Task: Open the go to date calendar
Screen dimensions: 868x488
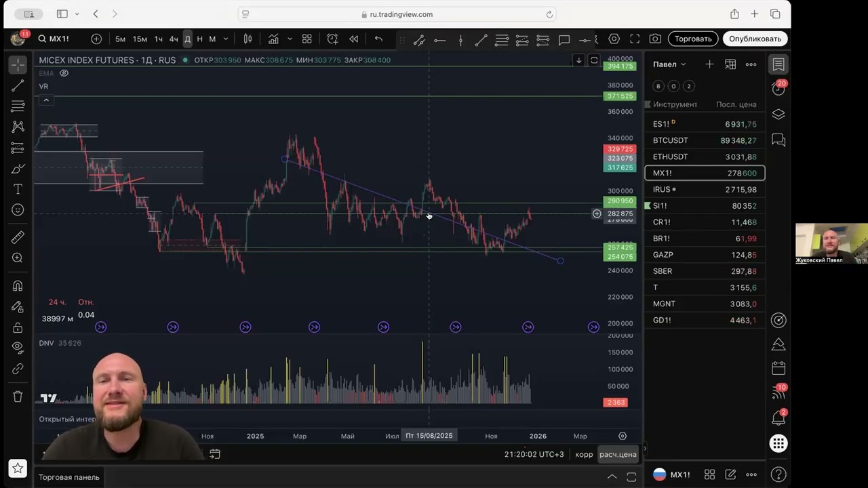Action: (x=215, y=454)
